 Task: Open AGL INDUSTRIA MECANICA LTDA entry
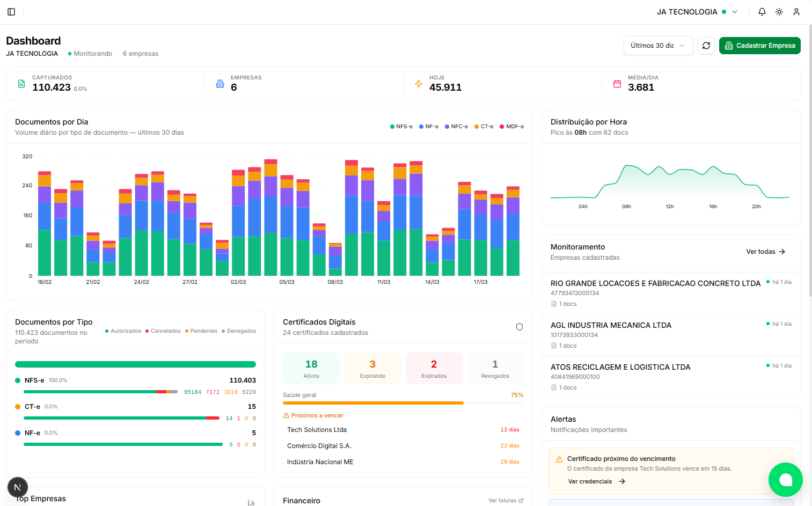tap(671, 335)
